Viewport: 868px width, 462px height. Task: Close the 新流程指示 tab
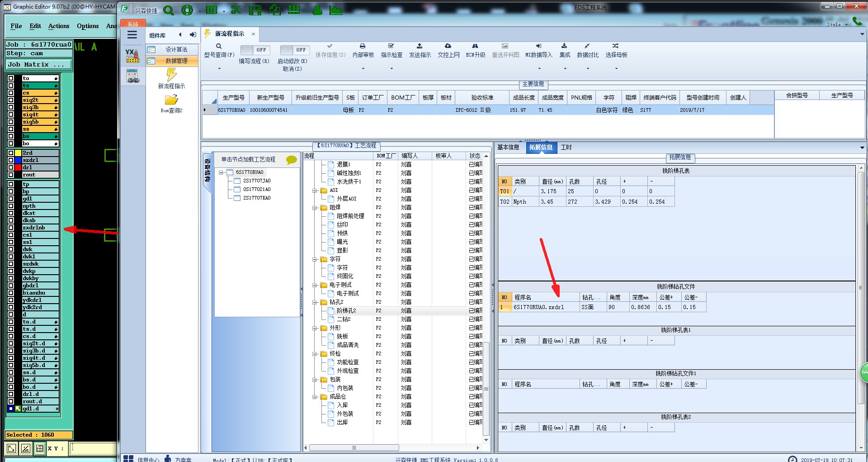[x=253, y=34]
